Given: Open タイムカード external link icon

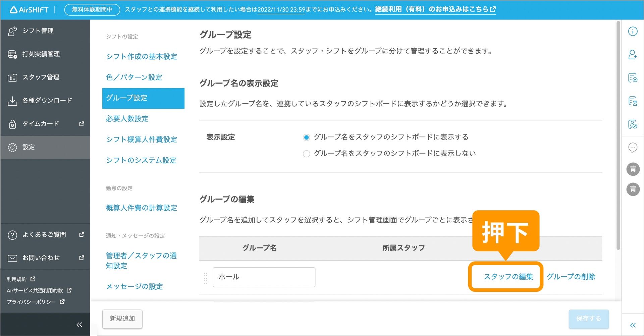Looking at the screenshot, I should (x=82, y=124).
